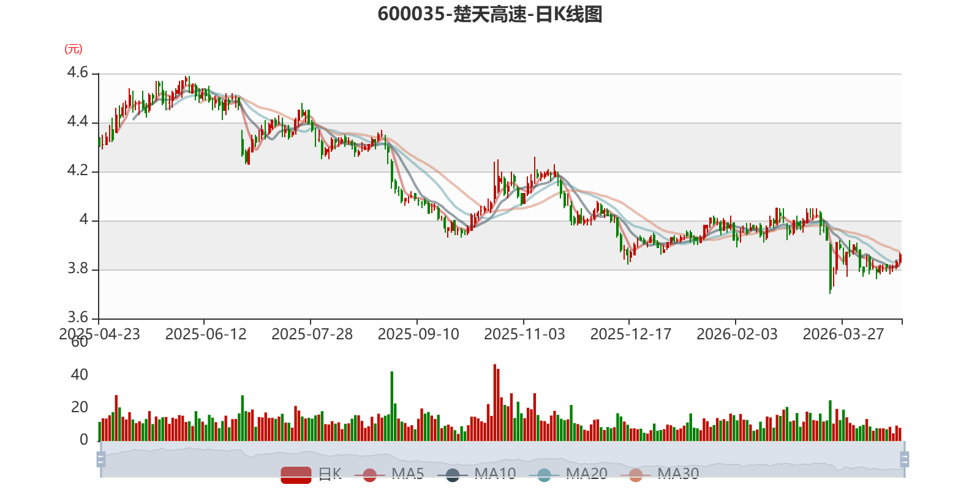Select the 4.4 price axis label

78,122
